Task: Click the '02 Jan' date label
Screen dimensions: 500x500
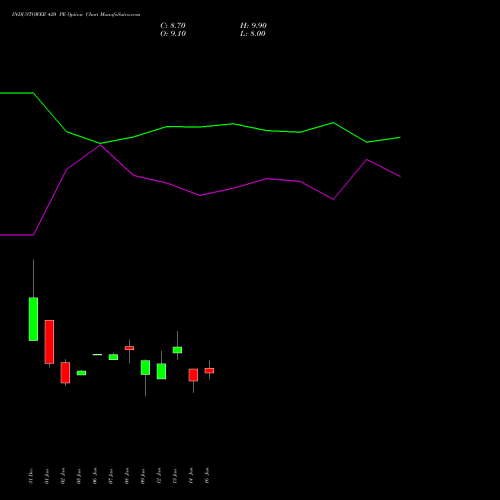Action: (x=63, y=476)
